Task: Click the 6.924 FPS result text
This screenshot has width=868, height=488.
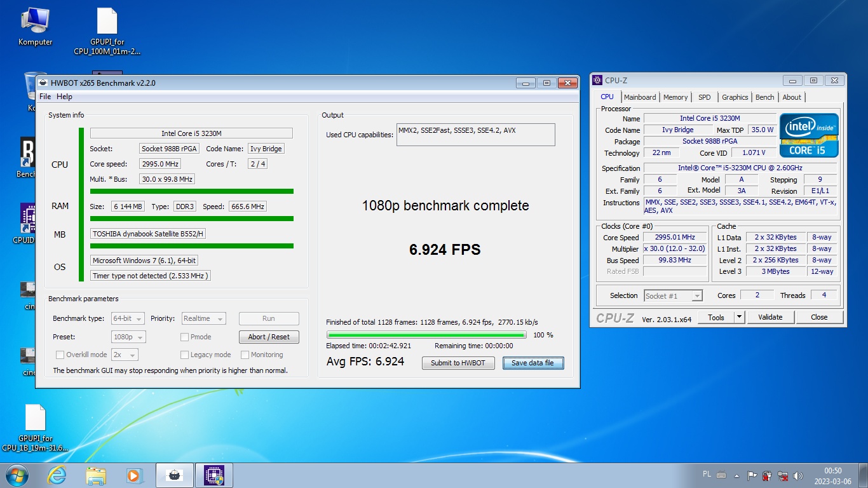Action: click(x=445, y=250)
